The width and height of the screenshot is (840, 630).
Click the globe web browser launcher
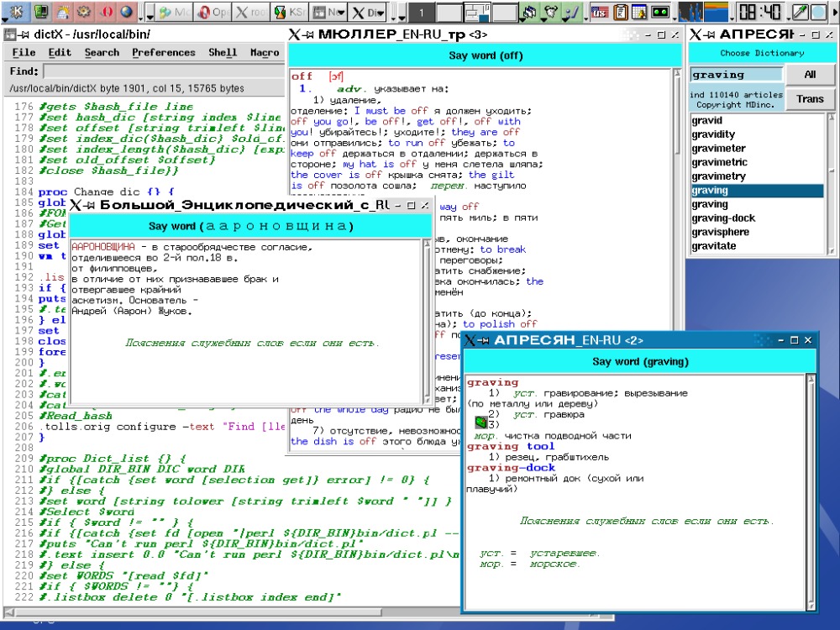pyautogui.click(x=127, y=11)
